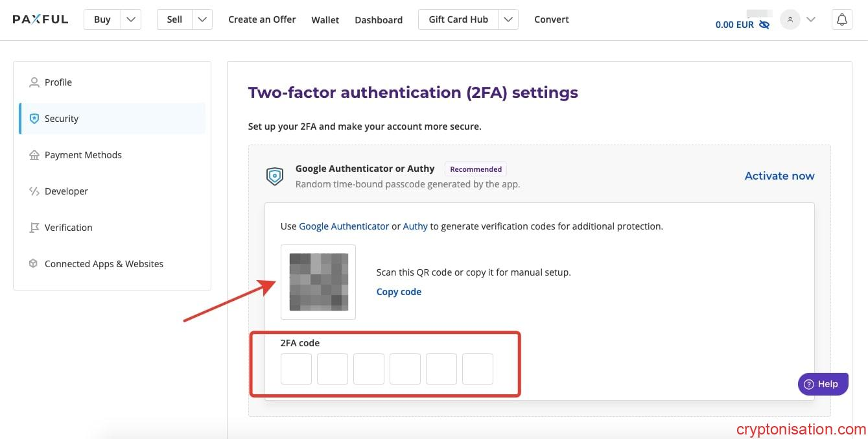868x439 pixels.
Task: Click the notification bell icon
Action: [x=841, y=20]
